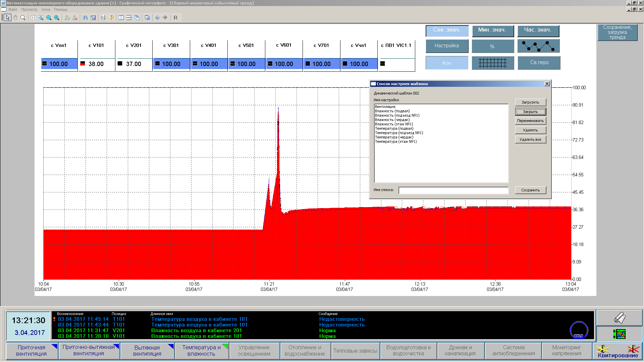Toggle the grid display button
This screenshot has width=644, height=362.
click(x=492, y=63)
